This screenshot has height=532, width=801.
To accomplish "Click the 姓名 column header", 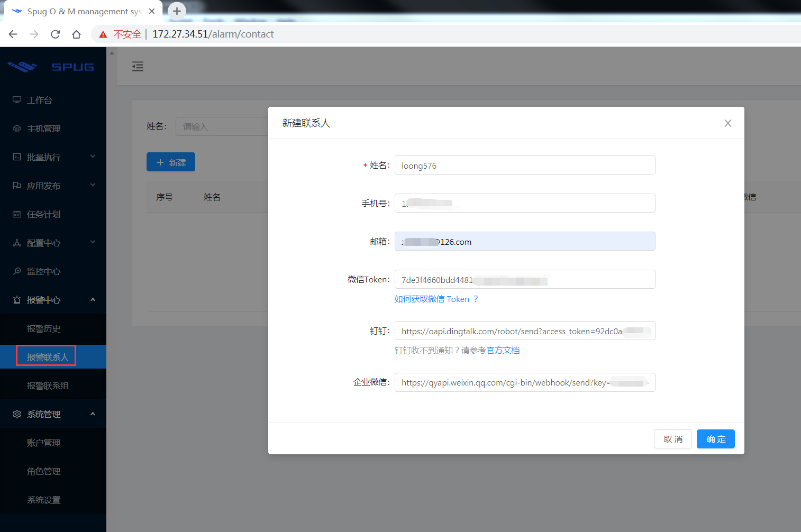I will pos(212,197).
